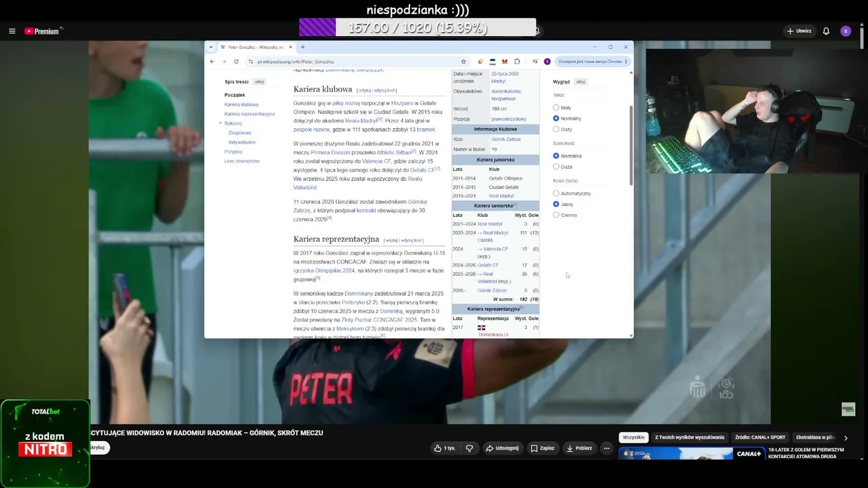Open Górnik Zabrze link in infobox Klub row
Screen dimensions: 868x488
pos(506,140)
